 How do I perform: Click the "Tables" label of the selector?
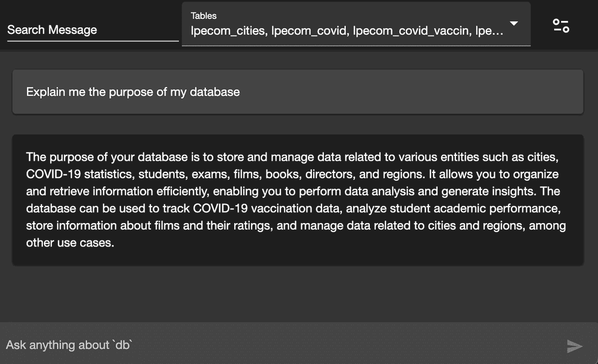[204, 15]
